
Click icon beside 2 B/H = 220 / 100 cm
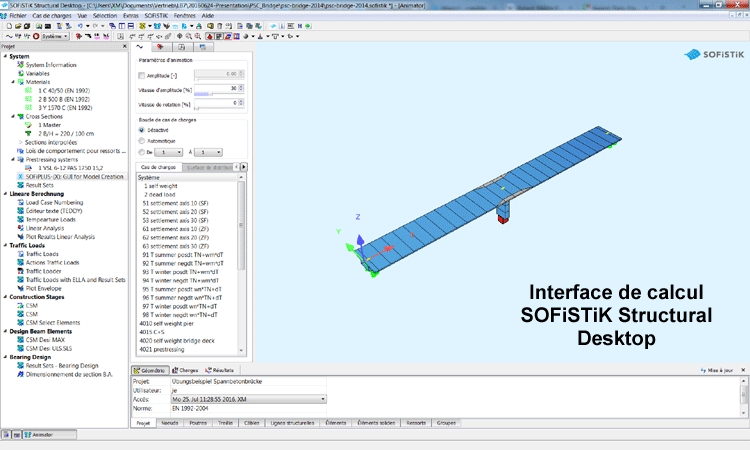28,133
